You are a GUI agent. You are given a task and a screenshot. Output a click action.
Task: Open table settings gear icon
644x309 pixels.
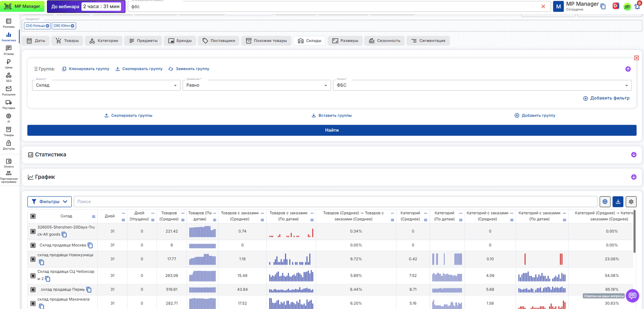[x=631, y=202]
